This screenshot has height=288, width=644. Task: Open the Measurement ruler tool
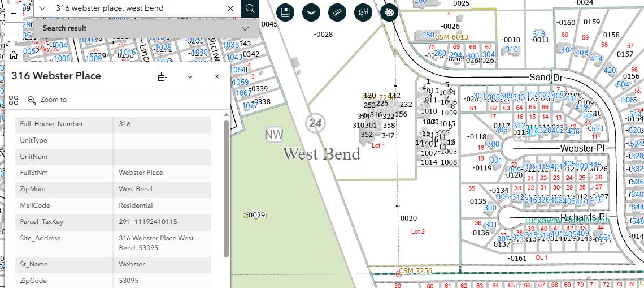coord(337,12)
